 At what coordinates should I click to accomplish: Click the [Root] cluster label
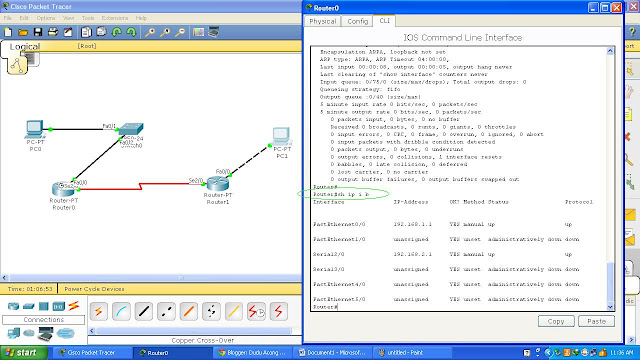pos(87,46)
